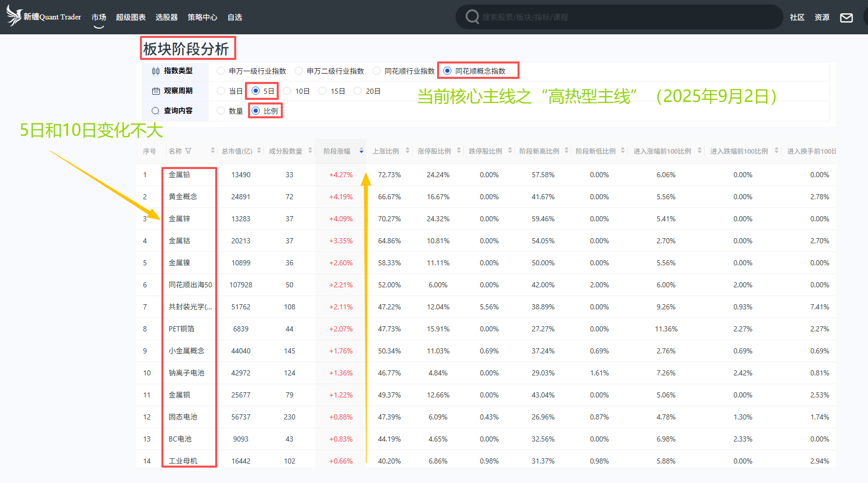The height and width of the screenshot is (483, 868).
Task: Select the 20日 observation period
Action: tap(358, 91)
